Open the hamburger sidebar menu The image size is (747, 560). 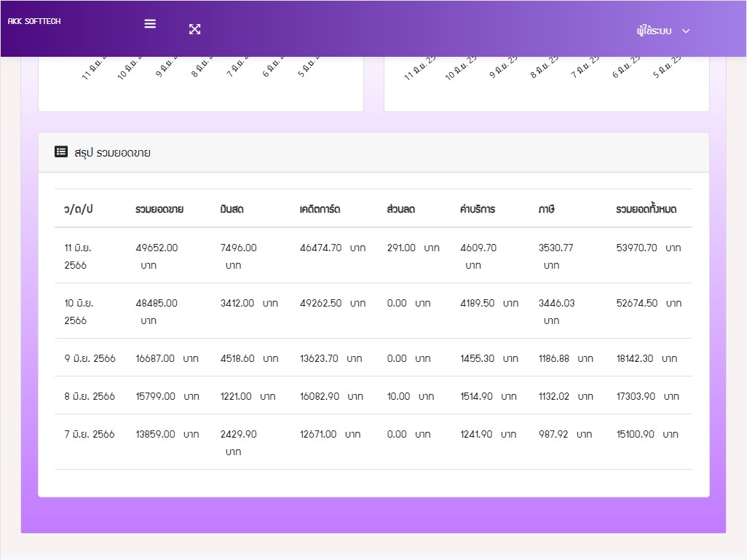click(x=150, y=23)
